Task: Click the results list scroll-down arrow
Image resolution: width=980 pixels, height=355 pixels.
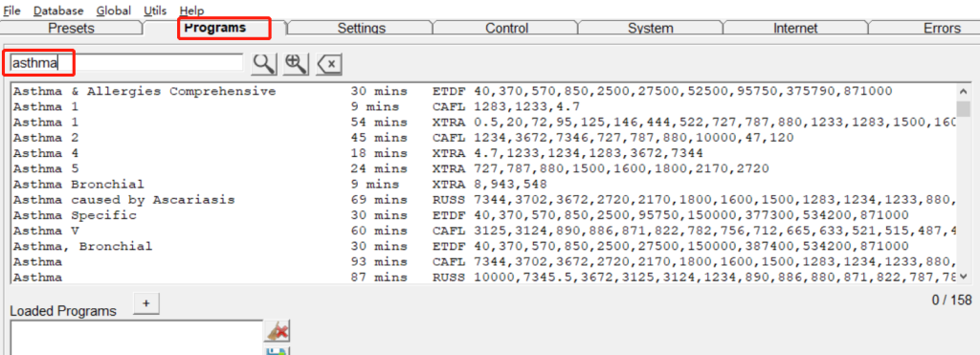Action: [963, 276]
